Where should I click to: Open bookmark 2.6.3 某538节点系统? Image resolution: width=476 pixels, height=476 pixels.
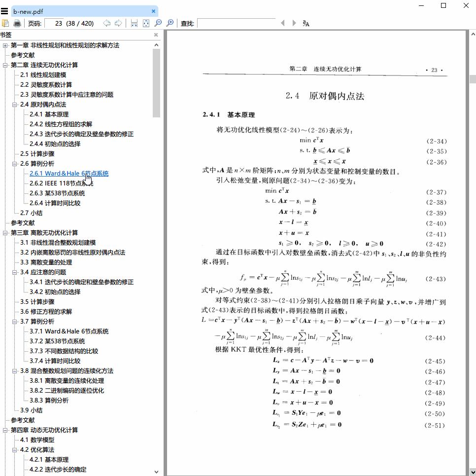click(x=57, y=193)
